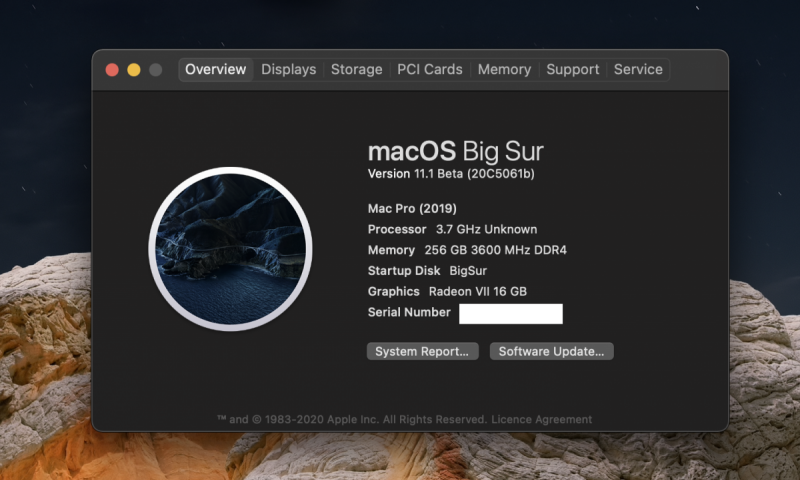Switch to the Service tab
The width and height of the screenshot is (800, 480).
tap(638, 69)
